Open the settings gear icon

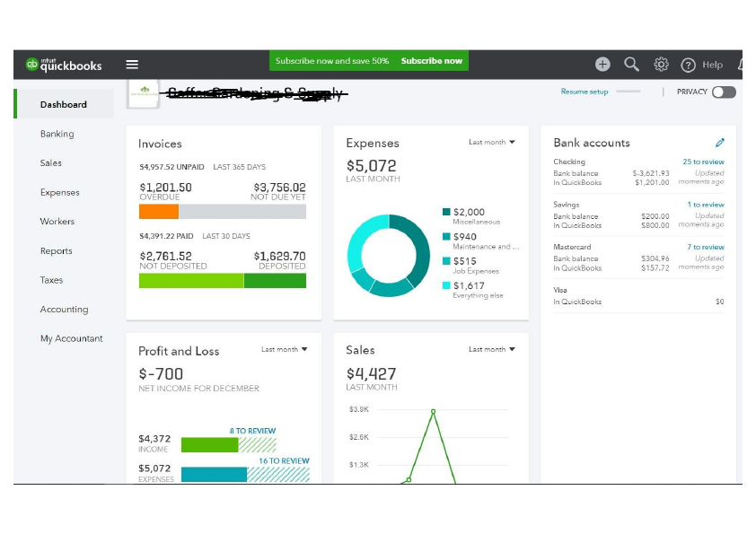[x=661, y=64]
